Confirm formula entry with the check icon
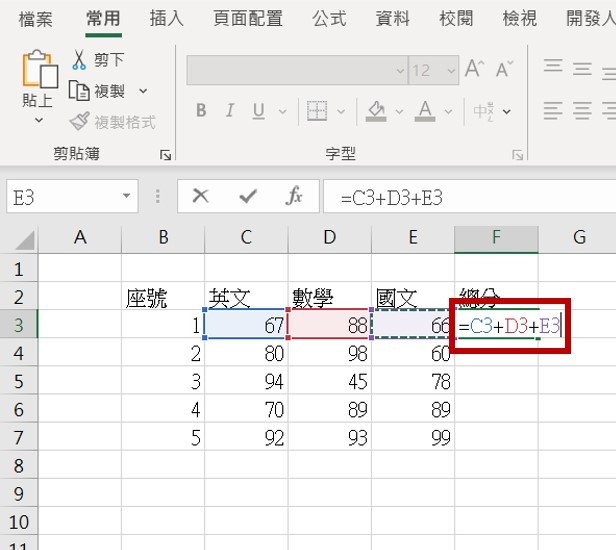The image size is (616, 550). coord(248,196)
